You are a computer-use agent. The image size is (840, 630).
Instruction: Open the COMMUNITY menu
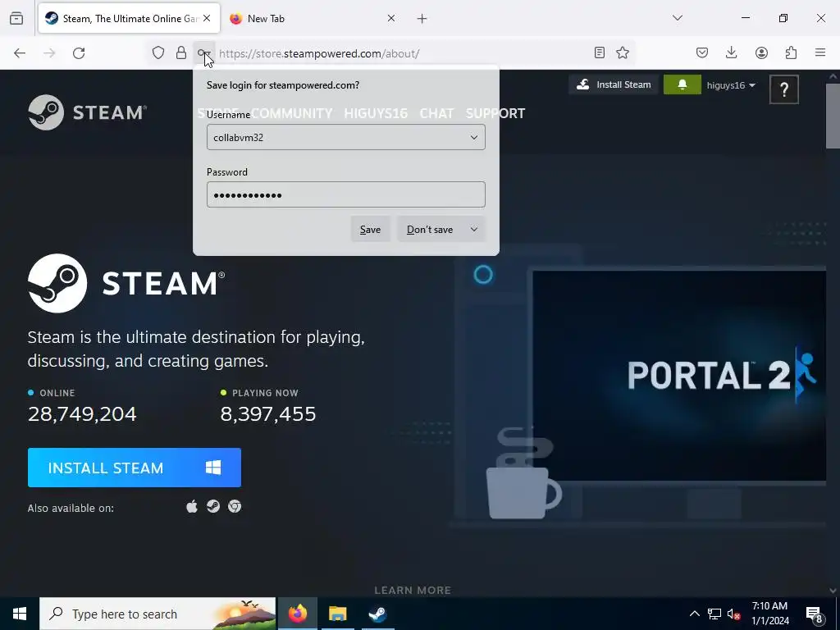[x=292, y=113]
